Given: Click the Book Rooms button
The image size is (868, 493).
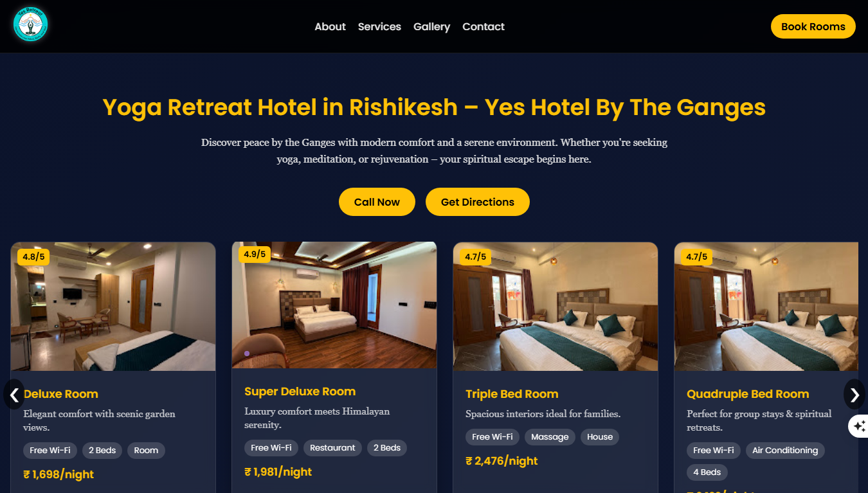Looking at the screenshot, I should point(813,26).
